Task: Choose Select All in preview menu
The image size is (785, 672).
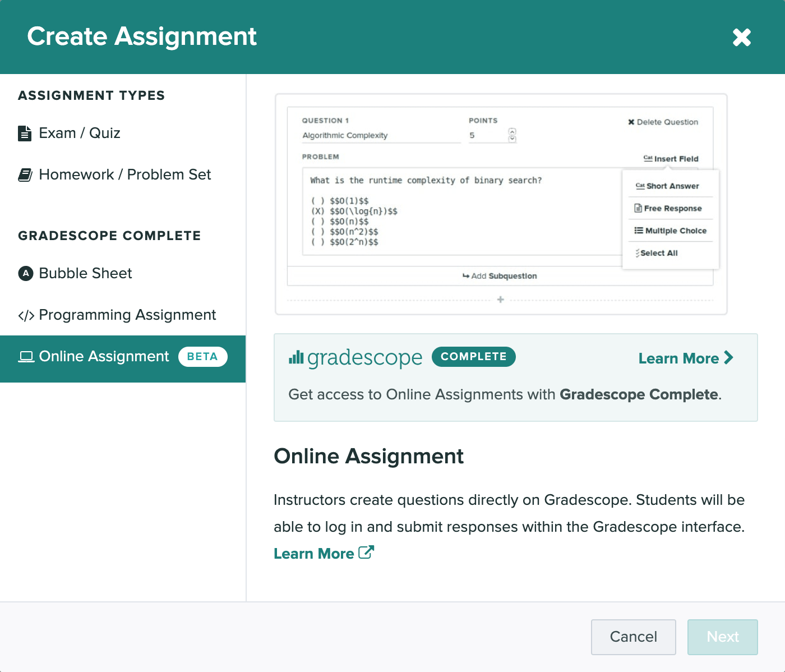Action: tap(657, 253)
